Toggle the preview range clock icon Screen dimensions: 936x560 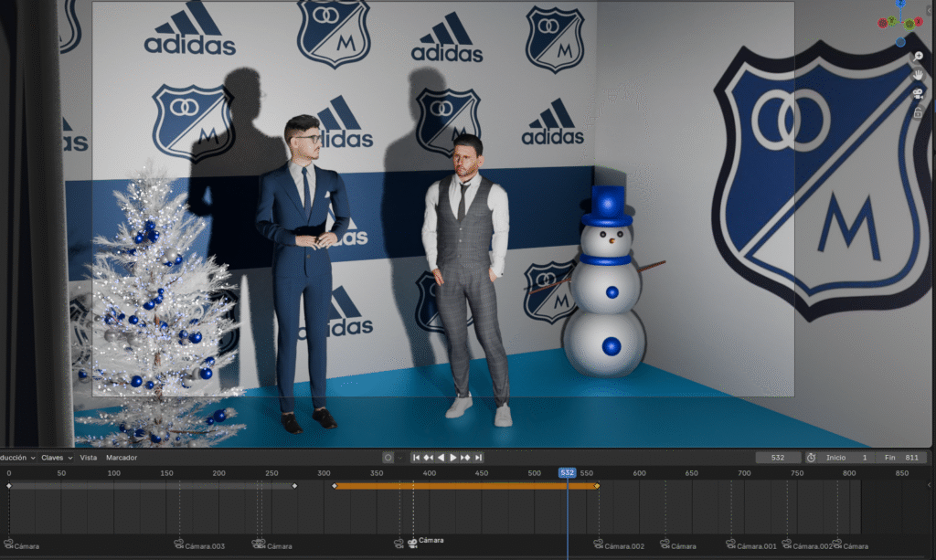(x=811, y=457)
